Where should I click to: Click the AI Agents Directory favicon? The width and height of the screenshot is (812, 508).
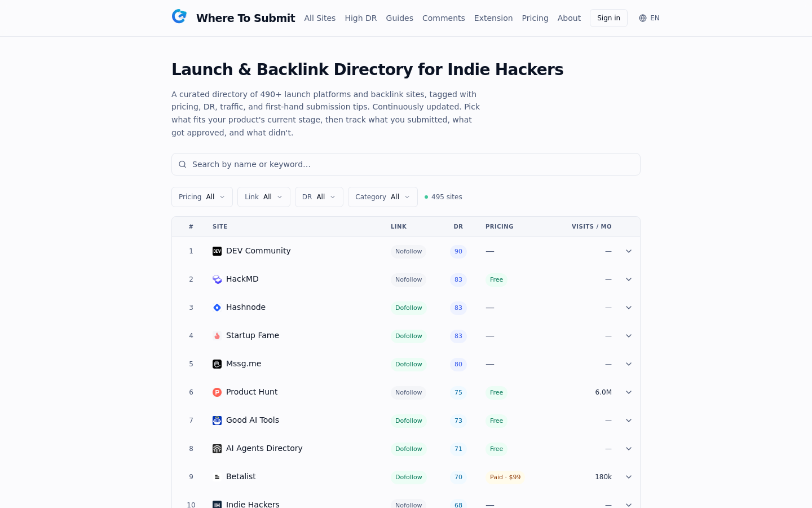coord(217,449)
